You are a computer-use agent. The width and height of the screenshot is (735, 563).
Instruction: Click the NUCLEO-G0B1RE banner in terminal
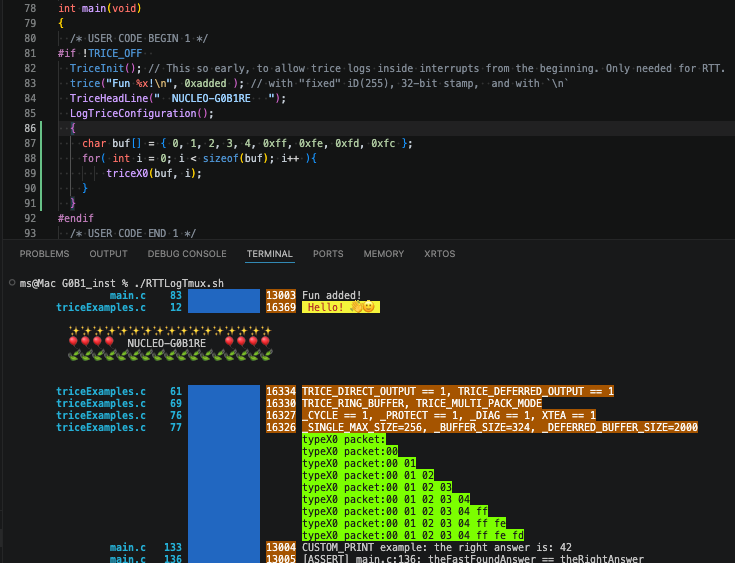click(x=166, y=343)
